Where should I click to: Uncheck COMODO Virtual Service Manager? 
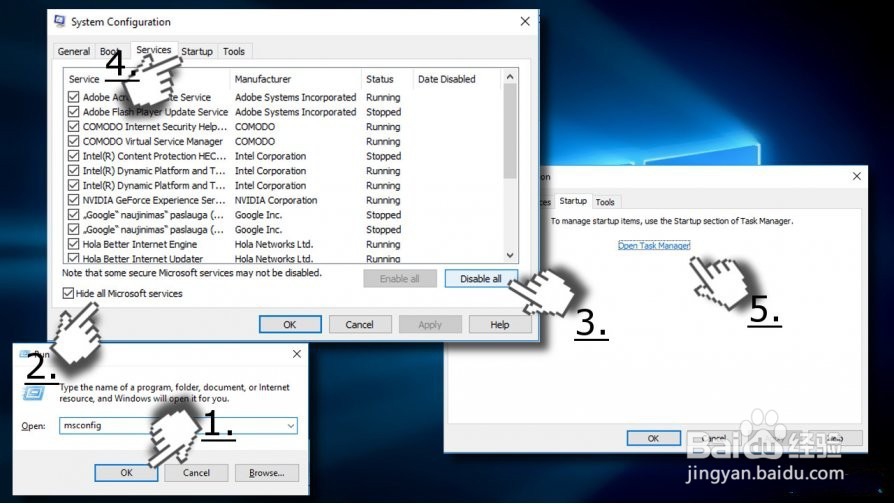pos(74,141)
